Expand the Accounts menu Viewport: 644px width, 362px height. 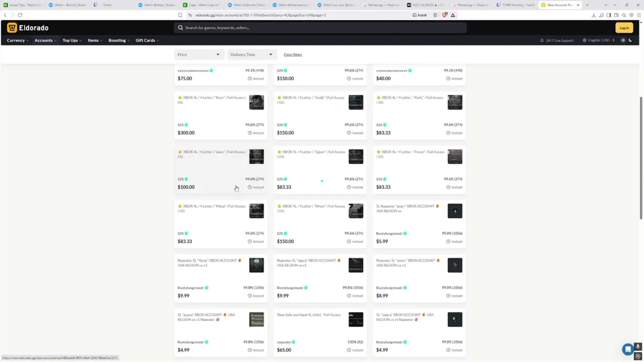45,40
